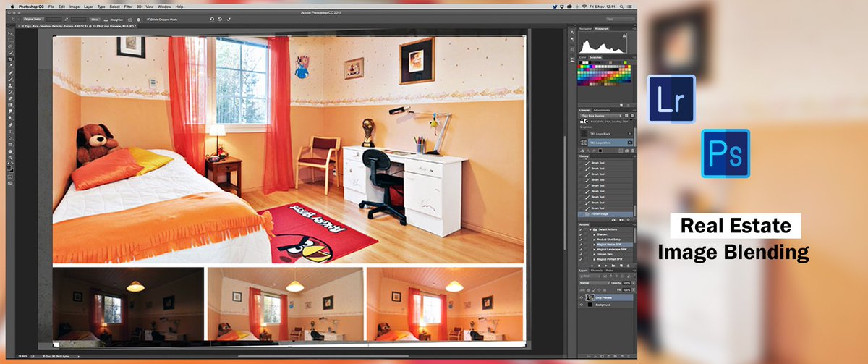Select the Eyedropper tool
Screen dimensions: 868x364
tap(11, 65)
